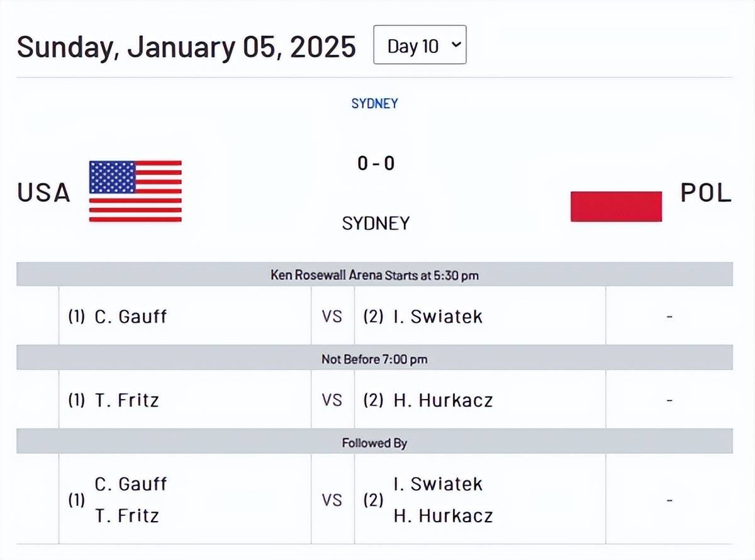755x560 pixels.
Task: Open the Day 10 dropdown
Action: coord(420,45)
